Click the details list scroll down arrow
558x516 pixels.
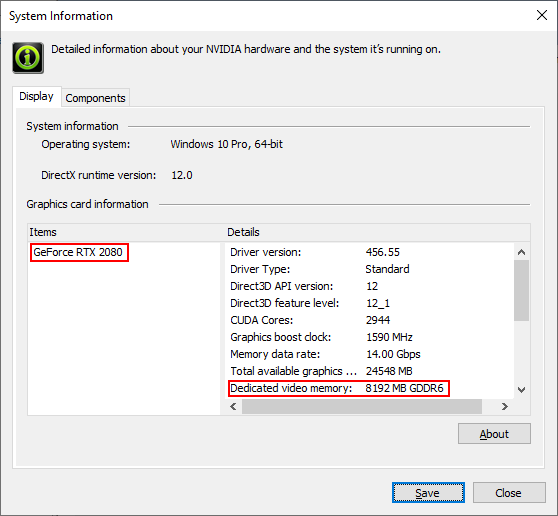point(521,390)
